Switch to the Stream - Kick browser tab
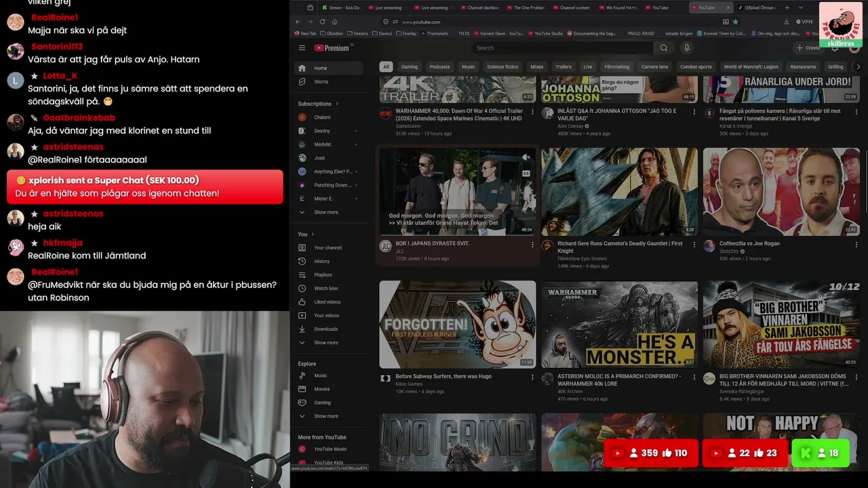This screenshot has width=868, height=488. 341,7
